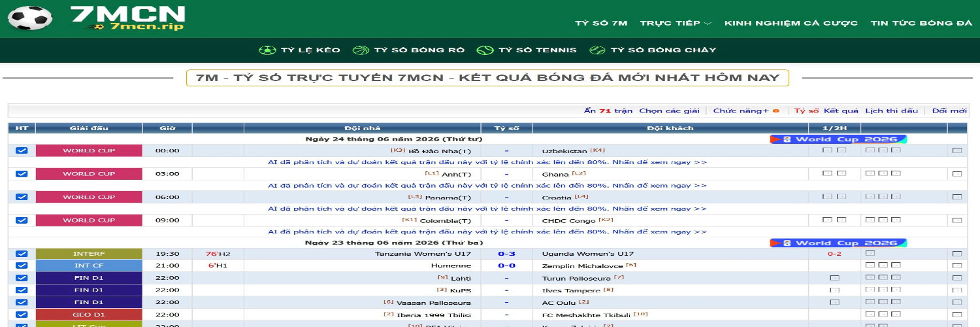The height and width of the screenshot is (327, 980).
Task: Click the far-right box icon in Ghana row
Action: [x=957, y=174]
